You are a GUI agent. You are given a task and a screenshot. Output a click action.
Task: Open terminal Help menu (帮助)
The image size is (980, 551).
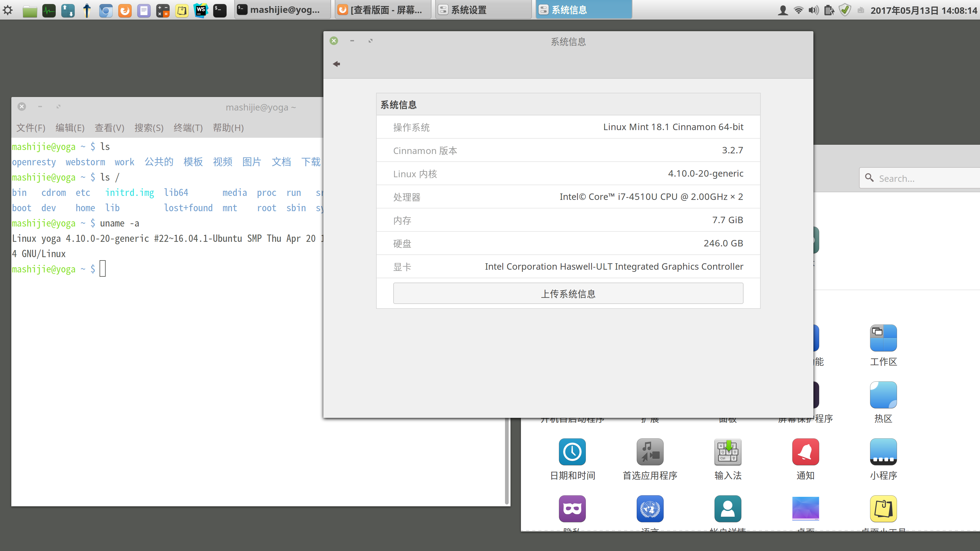pyautogui.click(x=228, y=128)
